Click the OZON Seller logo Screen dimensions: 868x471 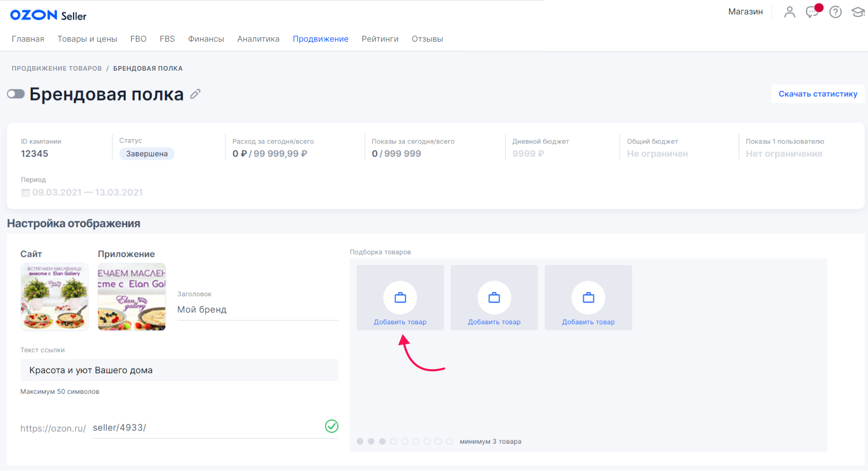tap(48, 15)
